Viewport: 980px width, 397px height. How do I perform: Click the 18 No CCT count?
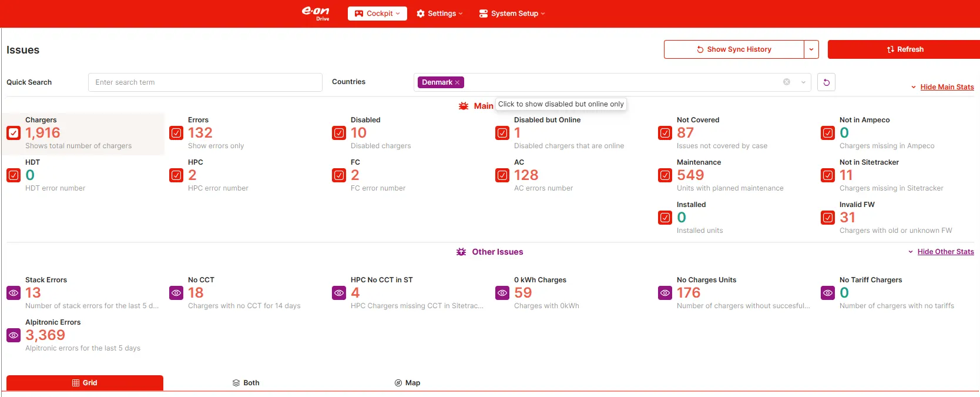point(196,293)
